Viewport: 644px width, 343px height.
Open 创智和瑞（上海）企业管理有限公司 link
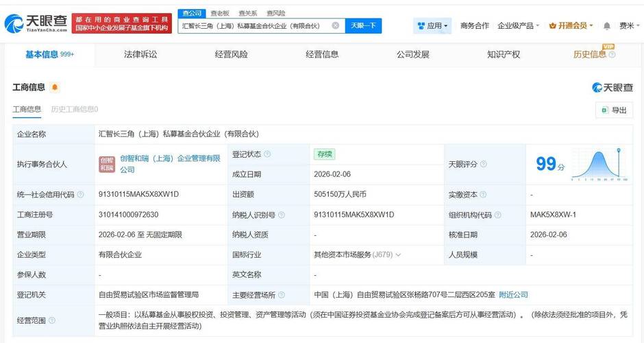click(x=170, y=164)
